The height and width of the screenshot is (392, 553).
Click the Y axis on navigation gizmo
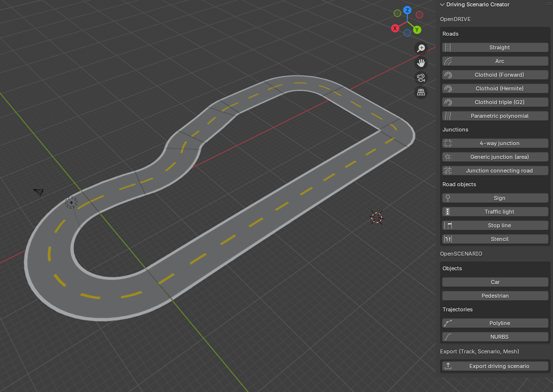coord(417,30)
